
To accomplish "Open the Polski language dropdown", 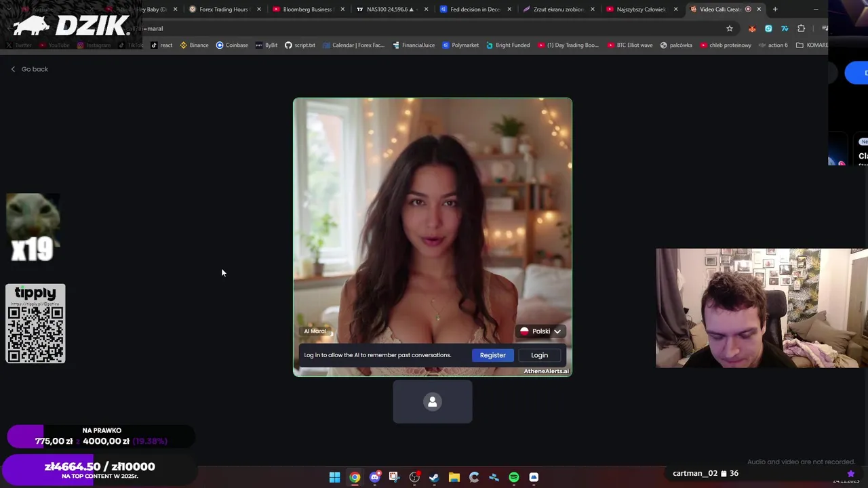I will coord(540,331).
